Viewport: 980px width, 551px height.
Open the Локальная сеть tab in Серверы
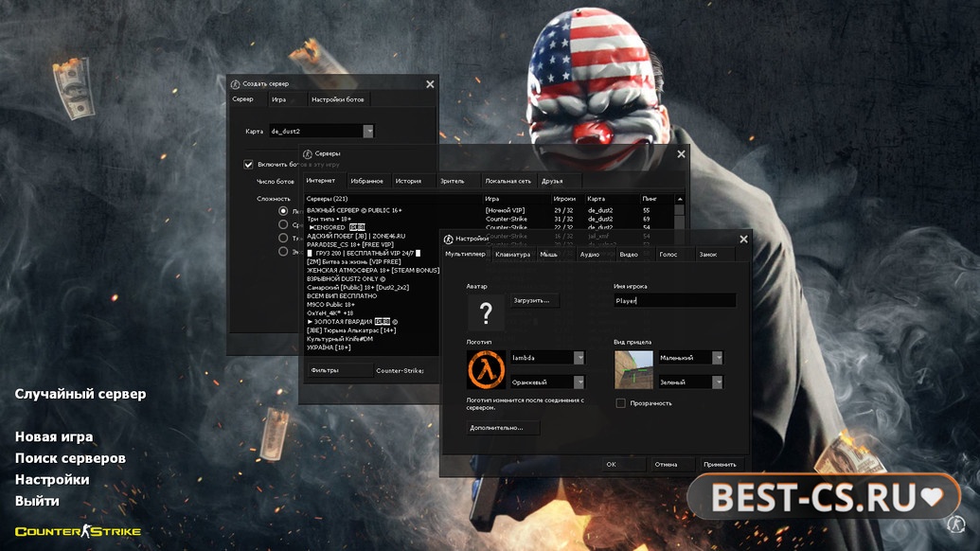point(508,181)
